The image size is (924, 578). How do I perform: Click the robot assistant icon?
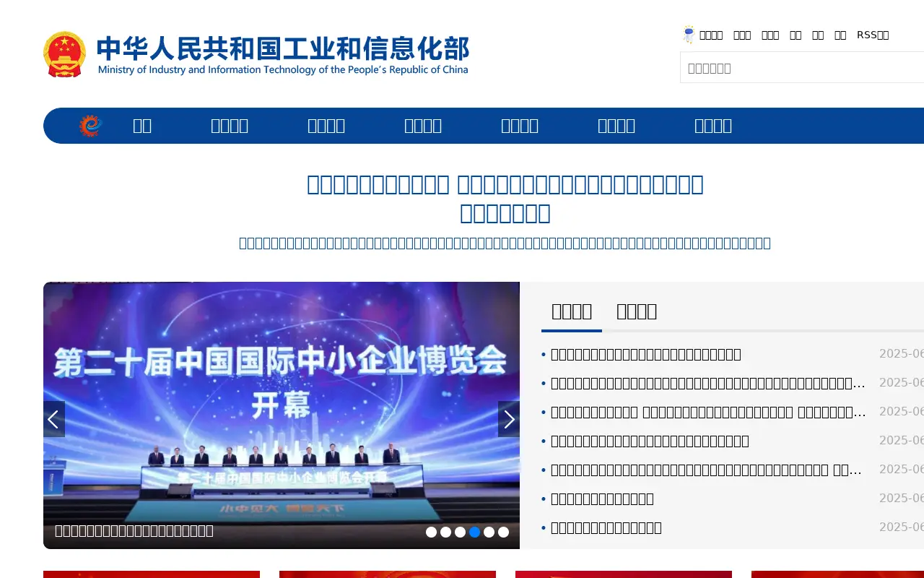[x=689, y=34]
